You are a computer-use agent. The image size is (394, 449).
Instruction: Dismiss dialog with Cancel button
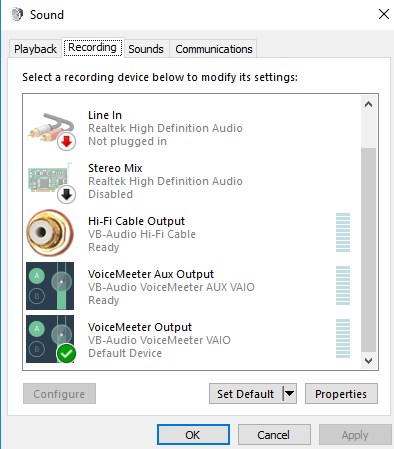point(274,435)
